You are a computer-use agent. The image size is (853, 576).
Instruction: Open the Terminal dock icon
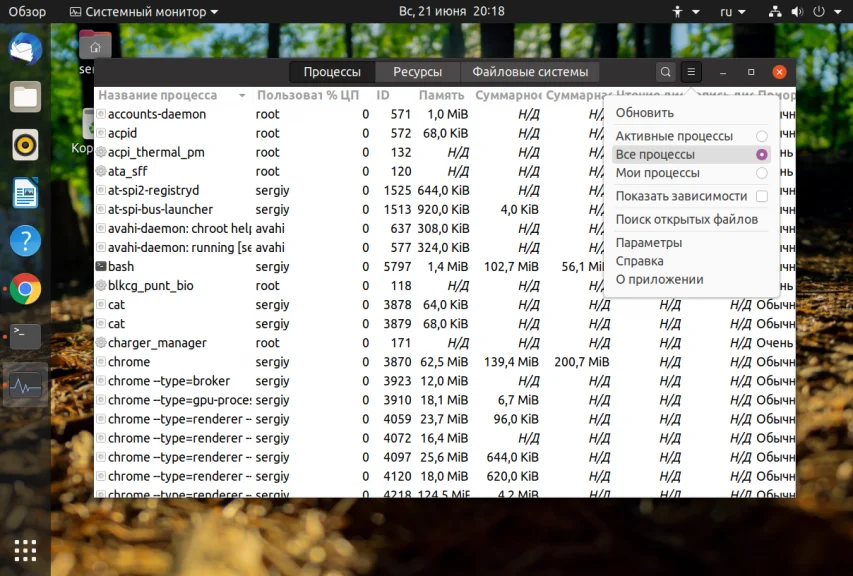point(25,336)
